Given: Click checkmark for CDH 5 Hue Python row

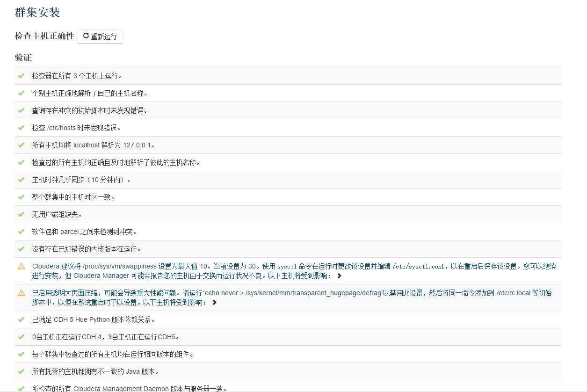Looking at the screenshot, I should click(x=21, y=319).
